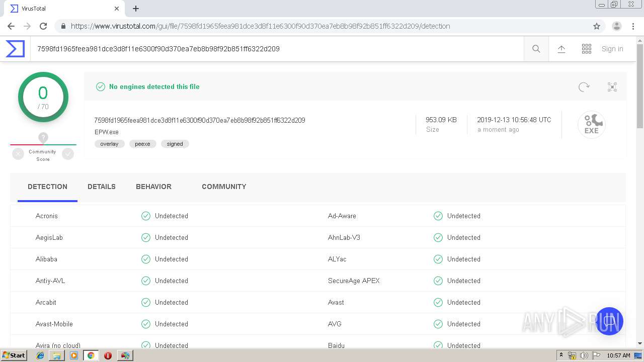644x362 pixels.
Task: Click the Acronis engine name
Action: [x=47, y=216]
